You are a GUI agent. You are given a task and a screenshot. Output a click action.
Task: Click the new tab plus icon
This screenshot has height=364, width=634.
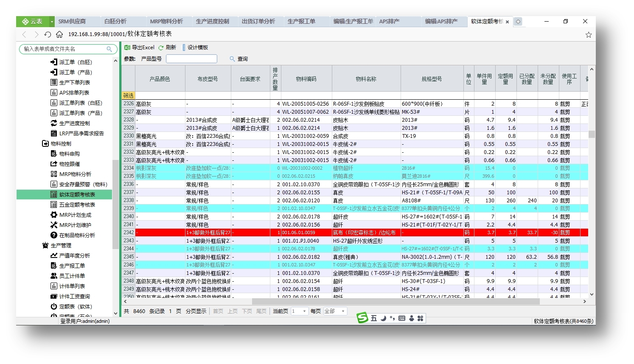(518, 21)
